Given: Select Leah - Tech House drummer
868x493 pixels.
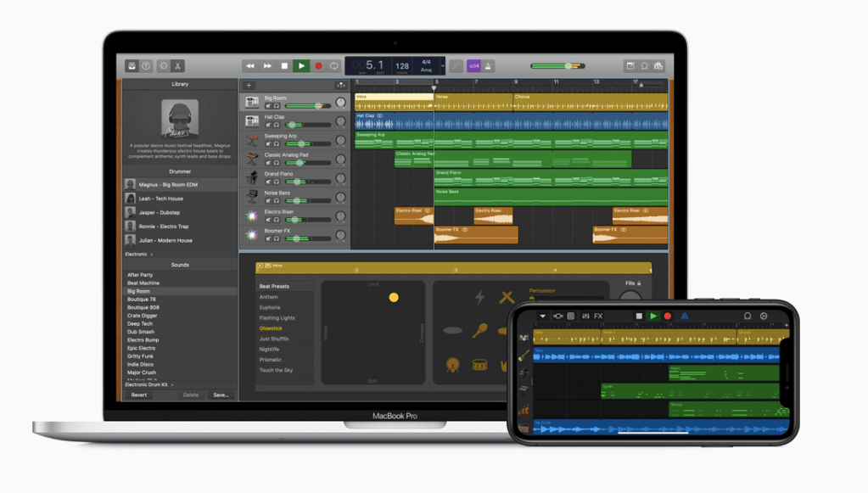Looking at the screenshot, I should pos(161,199).
